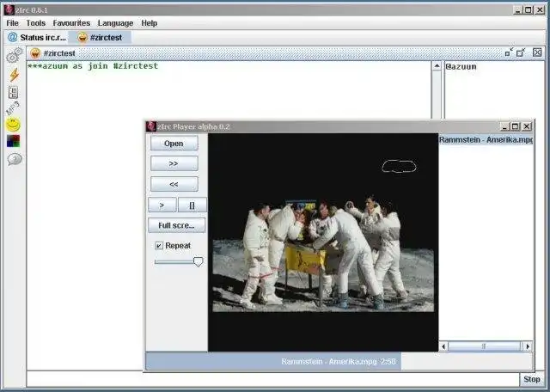Maximize the #zirctest internal frame
This screenshot has height=392, width=550.
[521, 52]
